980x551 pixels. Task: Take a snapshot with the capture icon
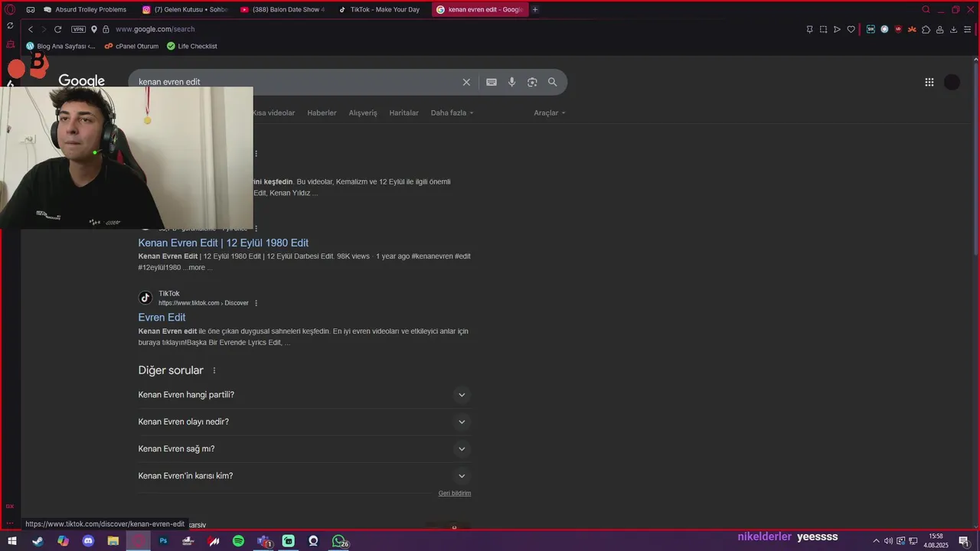(823, 29)
